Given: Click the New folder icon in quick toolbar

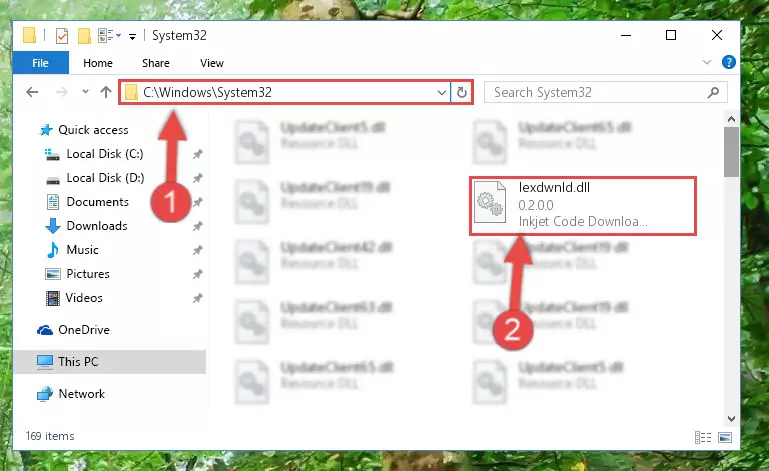Looking at the screenshot, I should coord(84,36).
